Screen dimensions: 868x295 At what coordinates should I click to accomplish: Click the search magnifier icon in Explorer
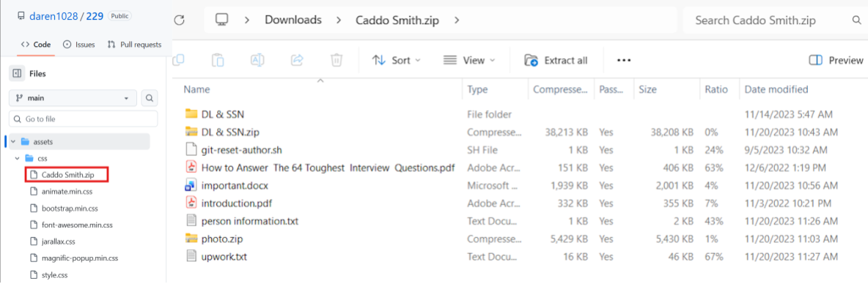pyautogui.click(x=856, y=20)
